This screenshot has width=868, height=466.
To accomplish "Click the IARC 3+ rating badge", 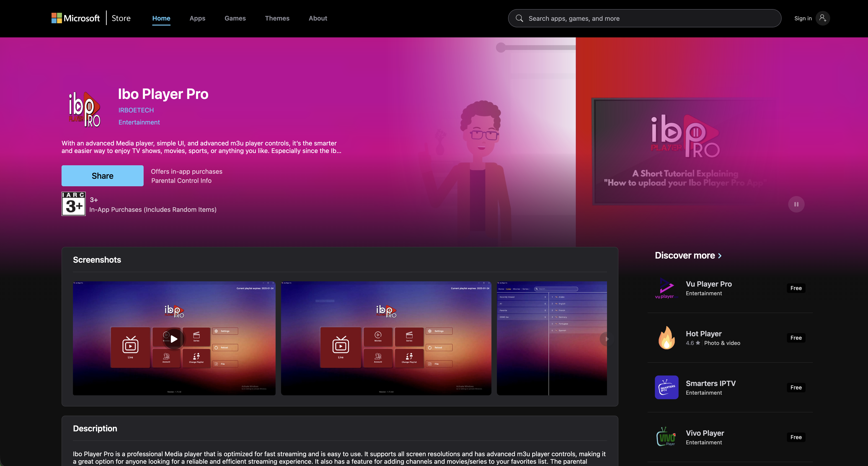I will coord(73,204).
